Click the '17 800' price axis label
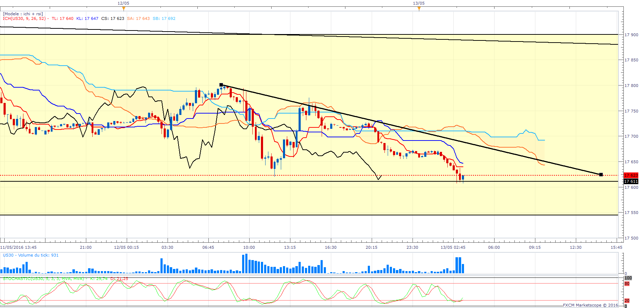Viewport: 644px width, 308px height. (631, 86)
